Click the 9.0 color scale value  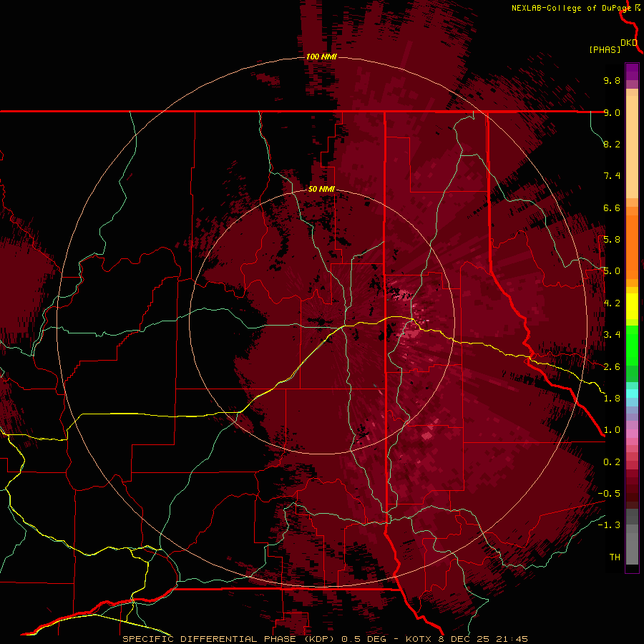coord(612,112)
